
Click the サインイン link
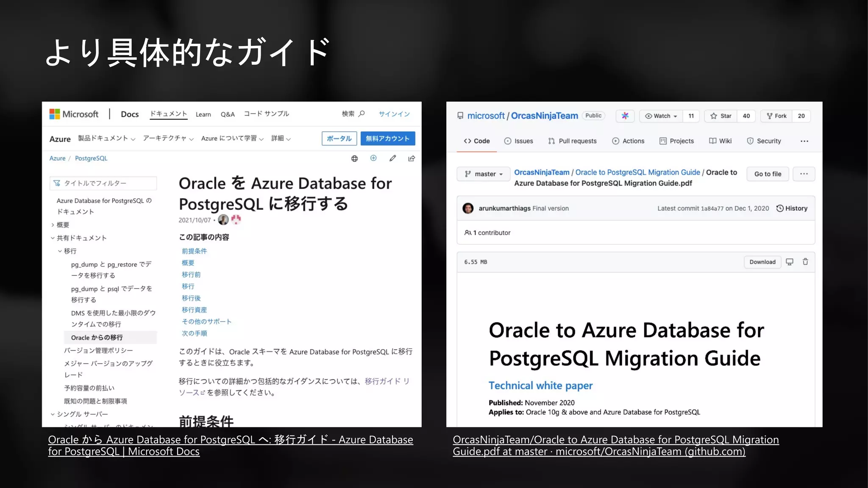(394, 114)
